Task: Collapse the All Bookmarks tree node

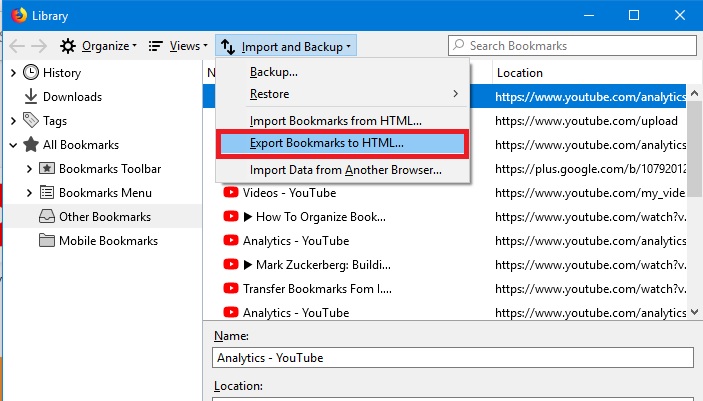Action: pyautogui.click(x=13, y=145)
